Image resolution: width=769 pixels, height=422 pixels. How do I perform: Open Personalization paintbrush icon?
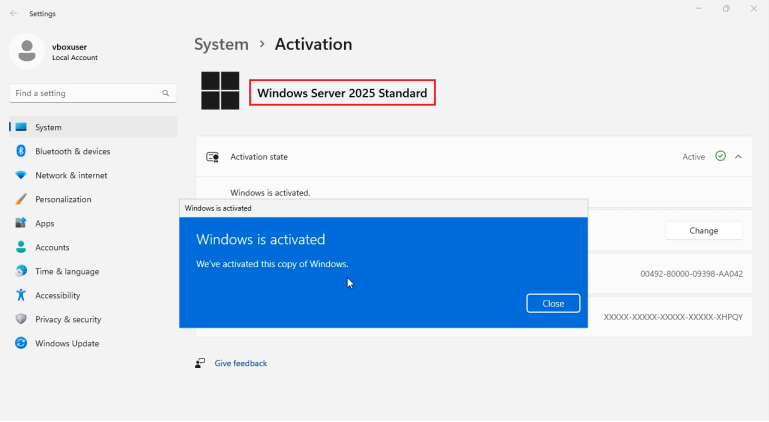click(x=20, y=199)
